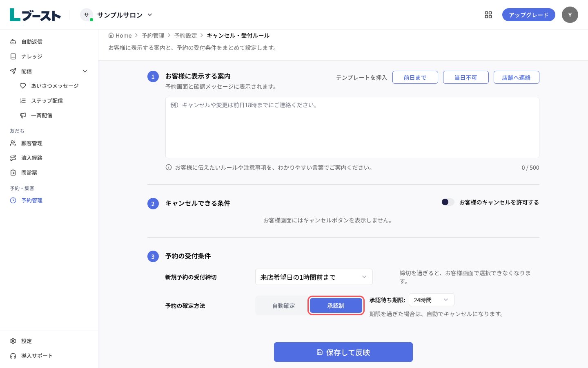Open the 承認待ち期限 24時間 dropdown
Image resolution: width=588 pixels, height=368 pixels.
point(431,300)
